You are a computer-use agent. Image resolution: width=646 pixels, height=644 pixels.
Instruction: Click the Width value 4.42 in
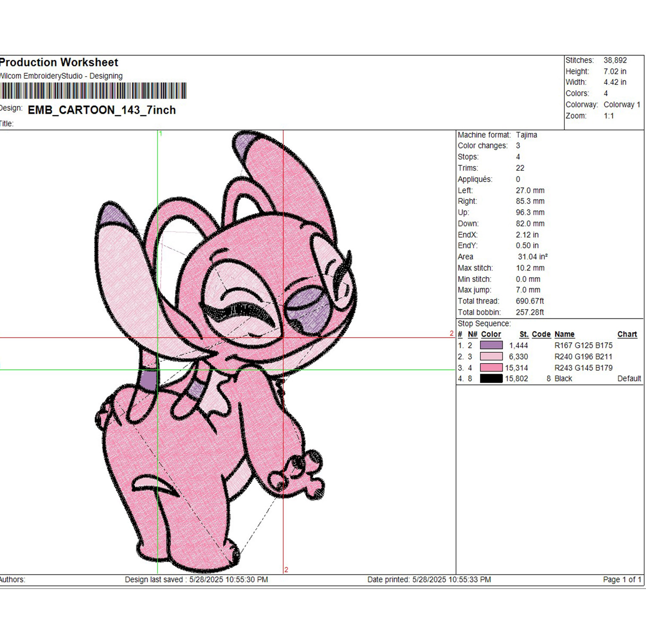[615, 82]
